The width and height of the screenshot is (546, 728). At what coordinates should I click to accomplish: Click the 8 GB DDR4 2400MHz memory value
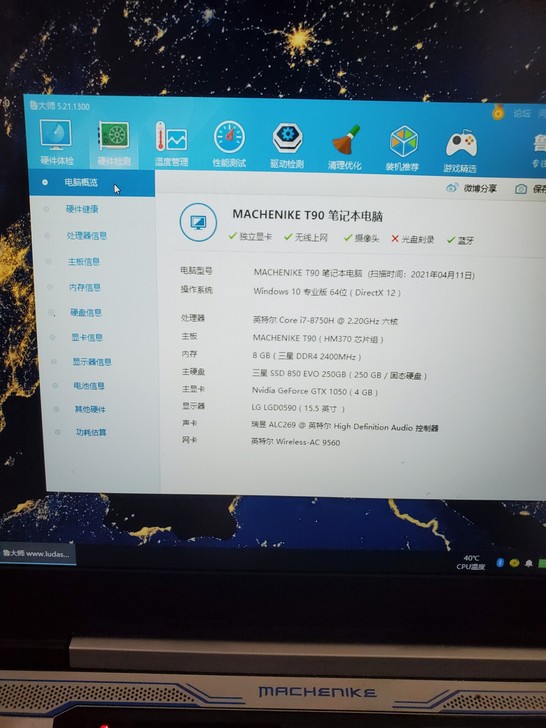(x=306, y=356)
